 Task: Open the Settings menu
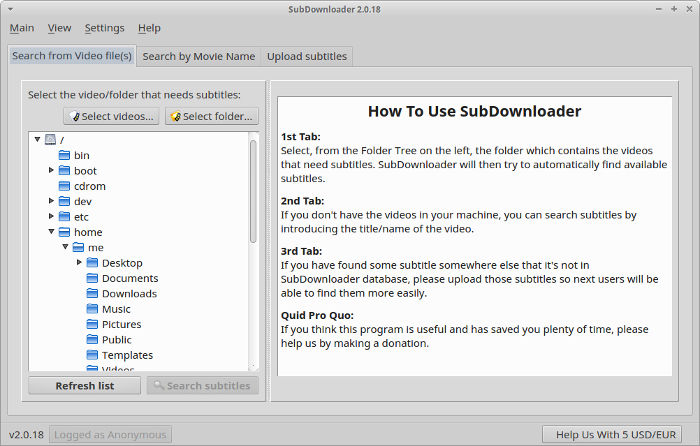pos(104,28)
